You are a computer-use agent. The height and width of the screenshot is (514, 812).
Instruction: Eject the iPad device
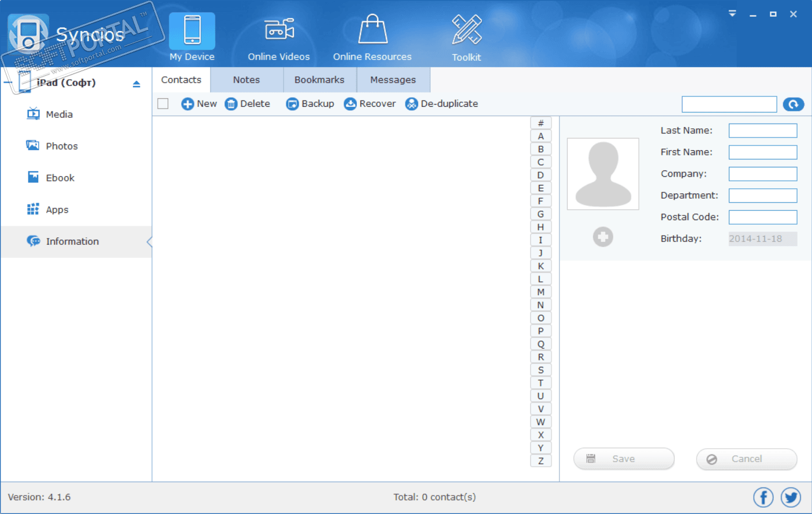[136, 84]
